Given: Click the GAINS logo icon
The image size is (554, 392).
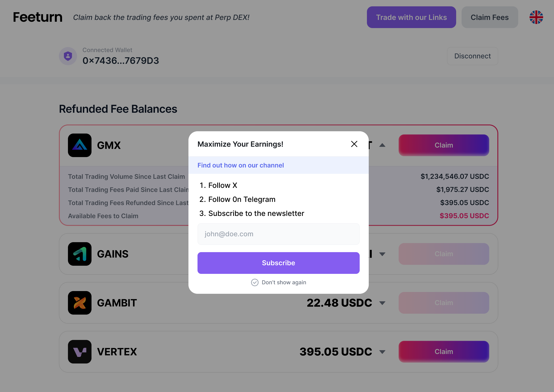Looking at the screenshot, I should [x=80, y=254].
